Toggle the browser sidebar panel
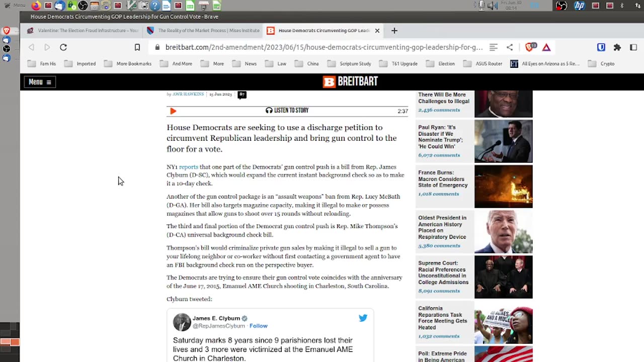644x362 pixels. [633, 47]
